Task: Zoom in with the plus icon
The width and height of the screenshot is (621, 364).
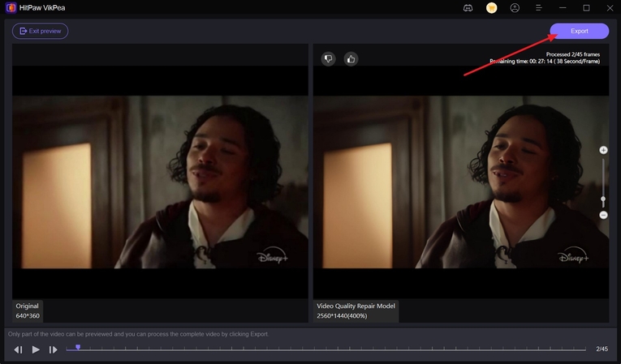Action: click(603, 150)
